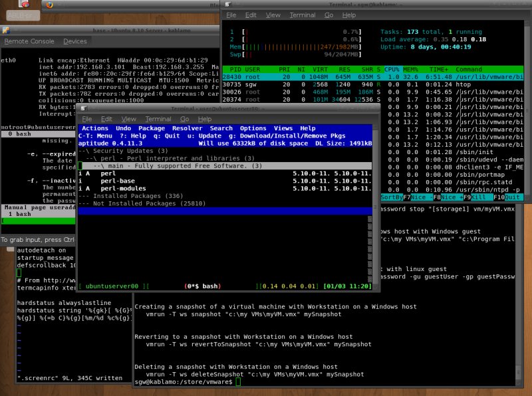The height and width of the screenshot is (396, 532).
Task: Click F8 Nice + in htop footer
Action: point(448,197)
